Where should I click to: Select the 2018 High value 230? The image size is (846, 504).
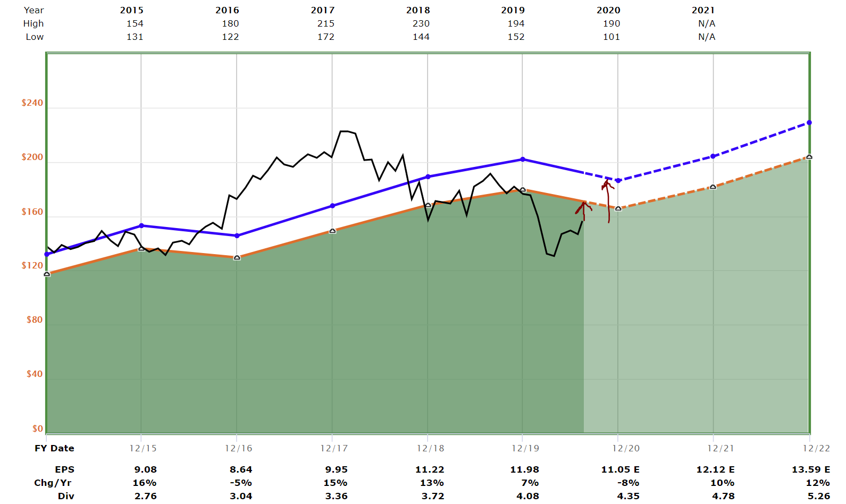point(421,23)
